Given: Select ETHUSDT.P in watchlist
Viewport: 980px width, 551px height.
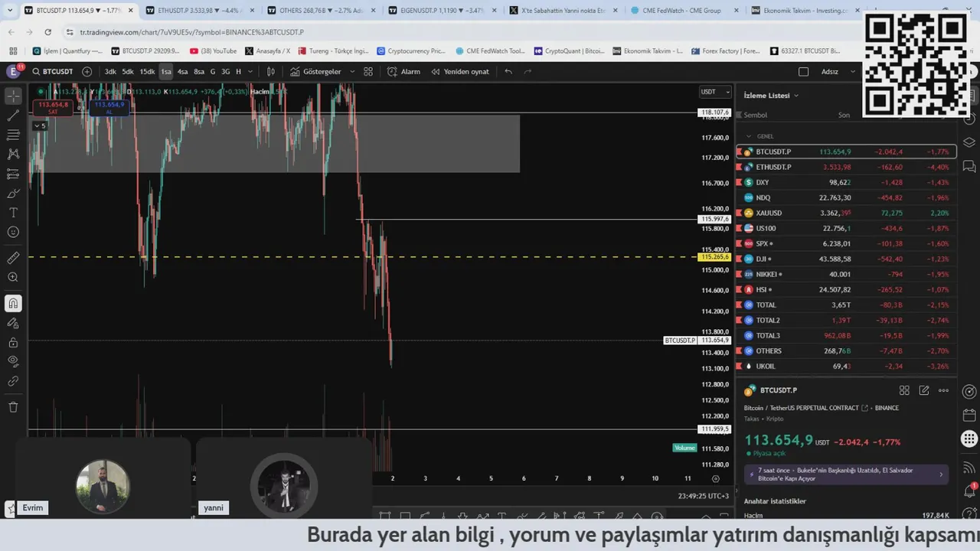Looking at the screenshot, I should (x=846, y=167).
